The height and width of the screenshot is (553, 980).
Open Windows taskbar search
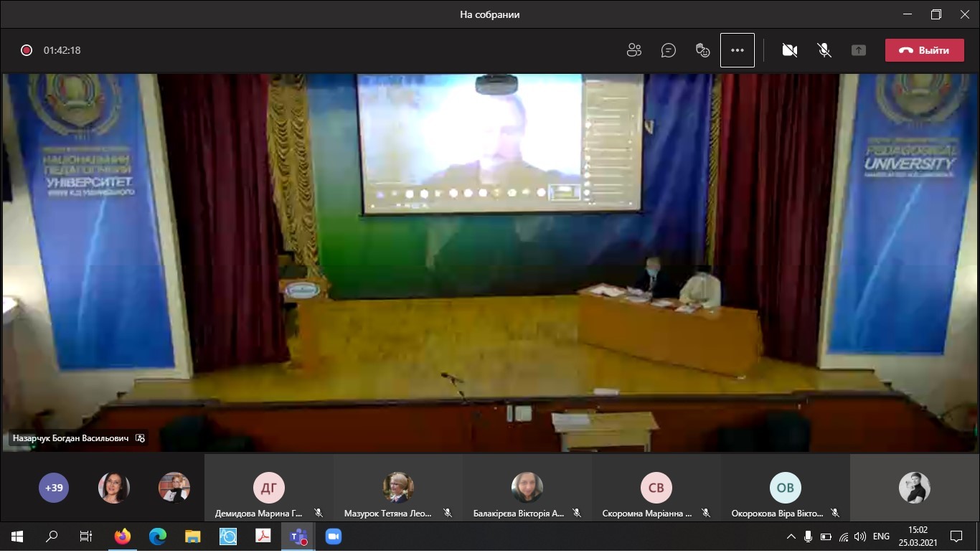52,536
